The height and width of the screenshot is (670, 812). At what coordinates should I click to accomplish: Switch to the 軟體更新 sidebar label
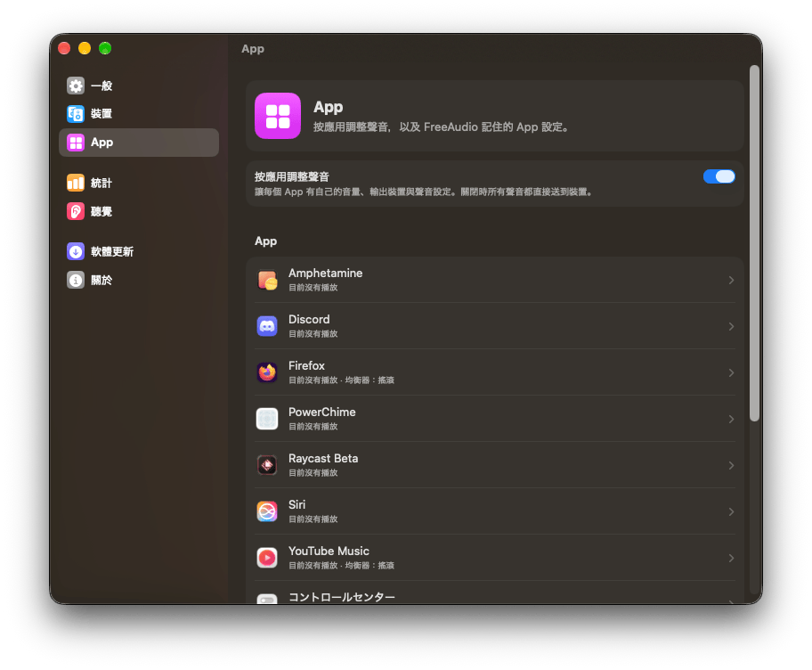[112, 251]
